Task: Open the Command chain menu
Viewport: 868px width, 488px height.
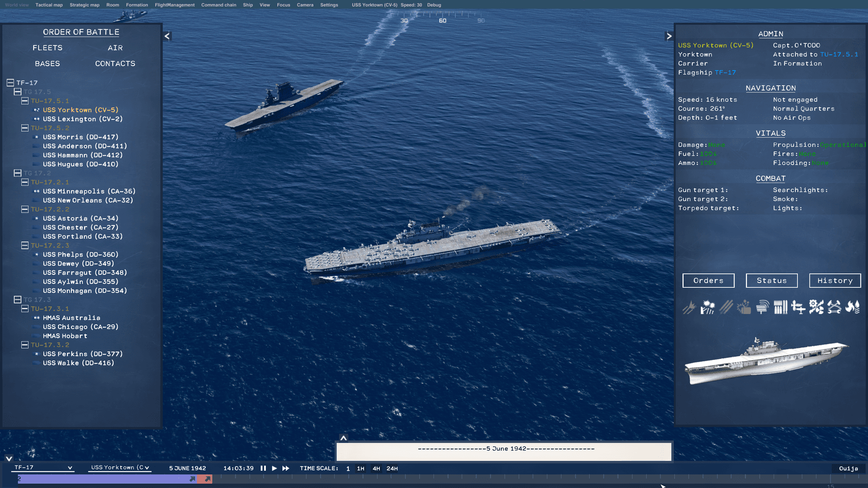Action: click(x=219, y=5)
